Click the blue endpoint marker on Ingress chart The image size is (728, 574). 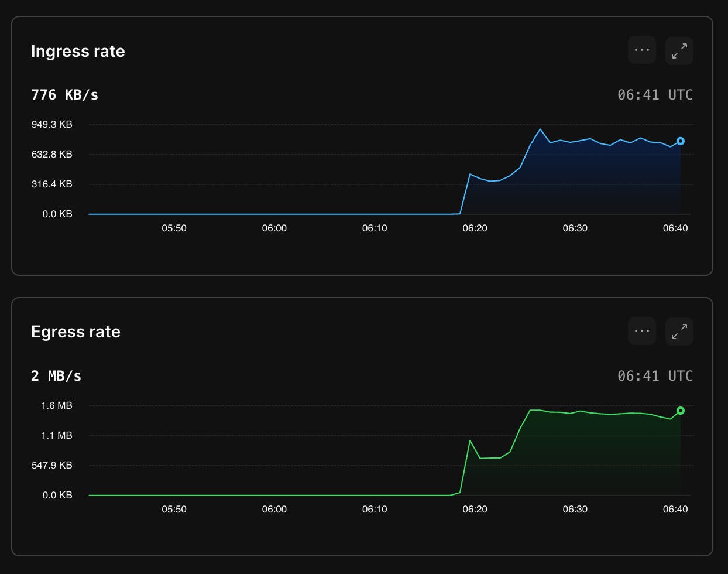tap(681, 141)
